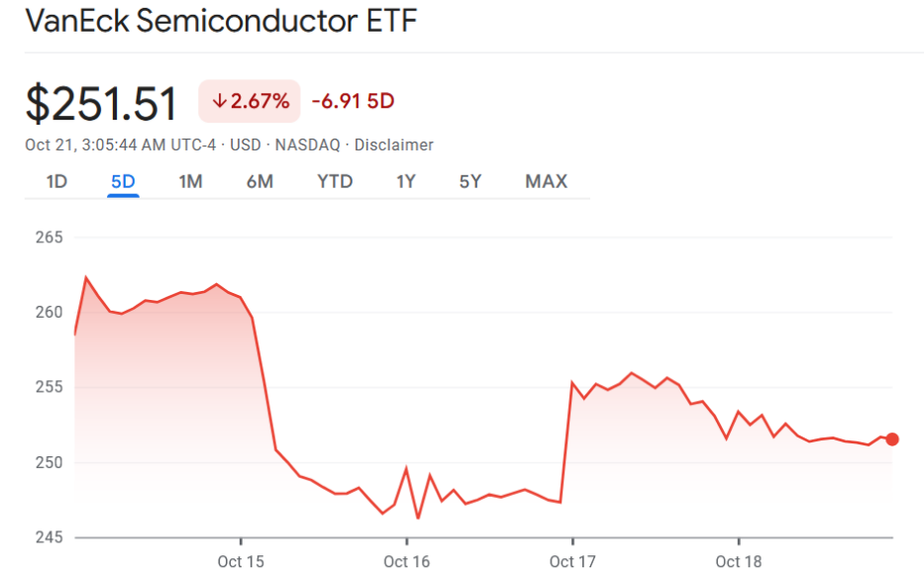
Task: Click the Oct 17 date marker
Action: coord(572,561)
